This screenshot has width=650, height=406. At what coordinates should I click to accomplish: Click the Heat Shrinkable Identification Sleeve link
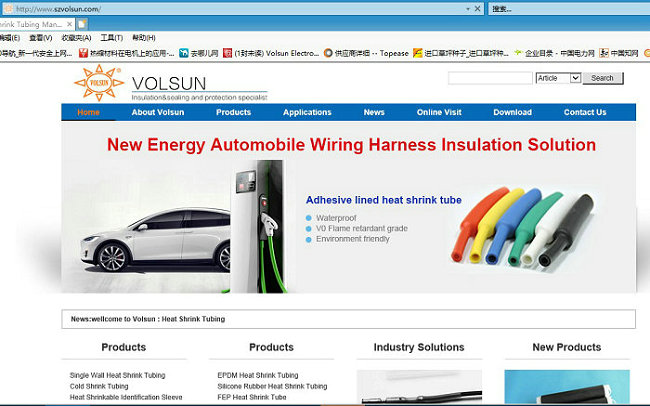126,397
